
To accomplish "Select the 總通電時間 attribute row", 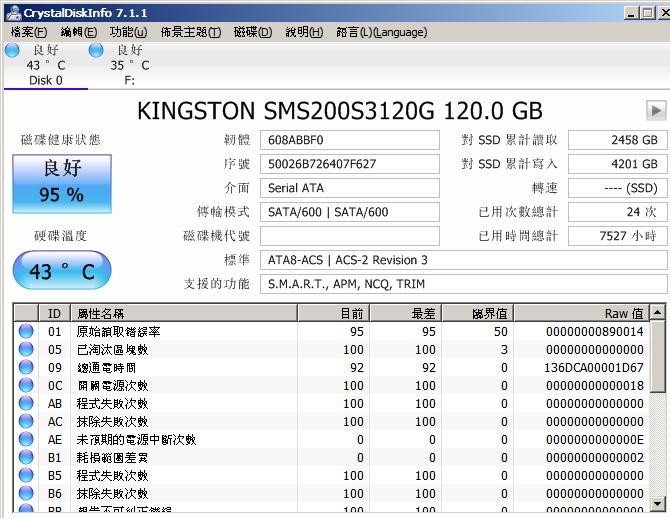I will pyautogui.click(x=332, y=367).
